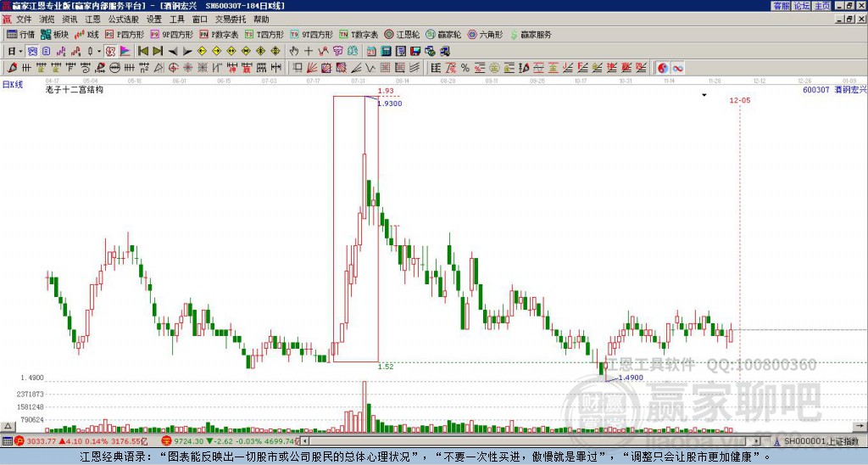The image size is (868, 465).
Task: Click the 客服 customer service button
Action: [781, 6]
